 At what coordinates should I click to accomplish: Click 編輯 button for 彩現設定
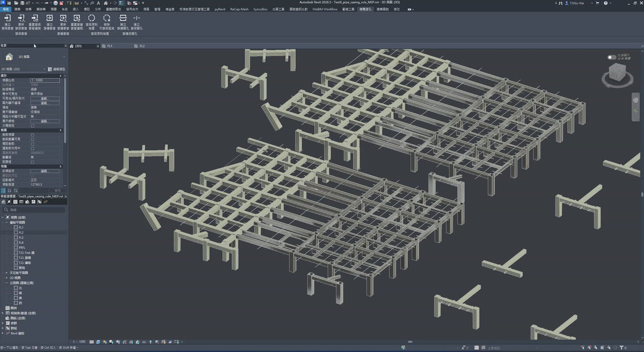click(x=45, y=171)
